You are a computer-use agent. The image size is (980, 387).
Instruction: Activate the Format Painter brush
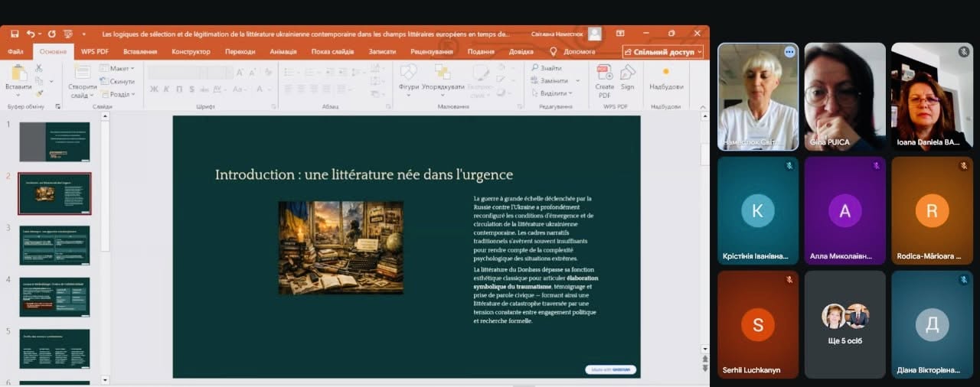[x=38, y=93]
